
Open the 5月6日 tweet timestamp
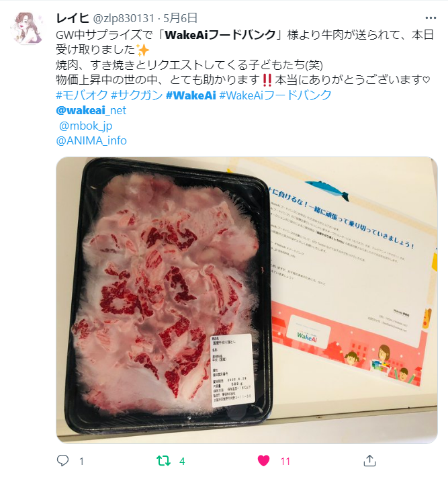pos(181,18)
